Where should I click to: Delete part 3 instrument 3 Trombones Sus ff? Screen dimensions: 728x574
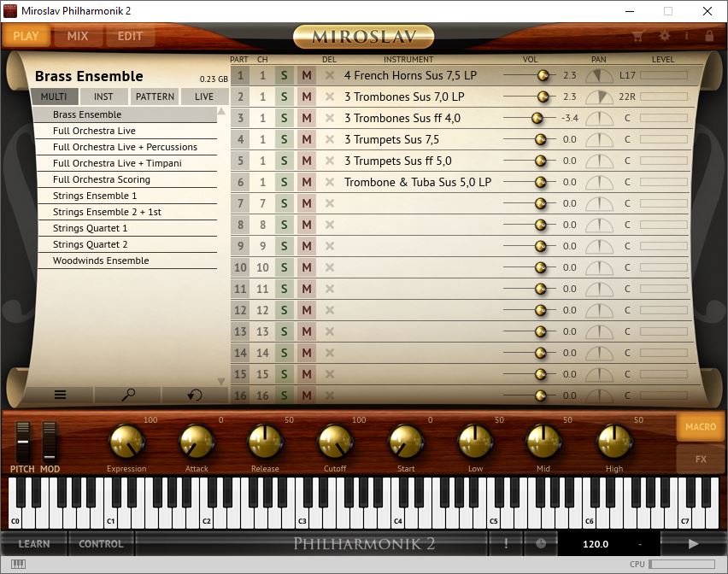coord(330,118)
